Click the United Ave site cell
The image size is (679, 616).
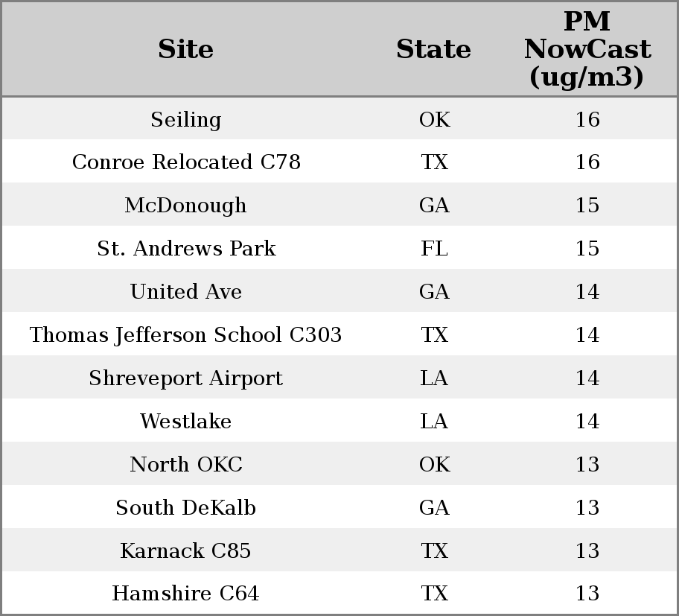click(186, 292)
